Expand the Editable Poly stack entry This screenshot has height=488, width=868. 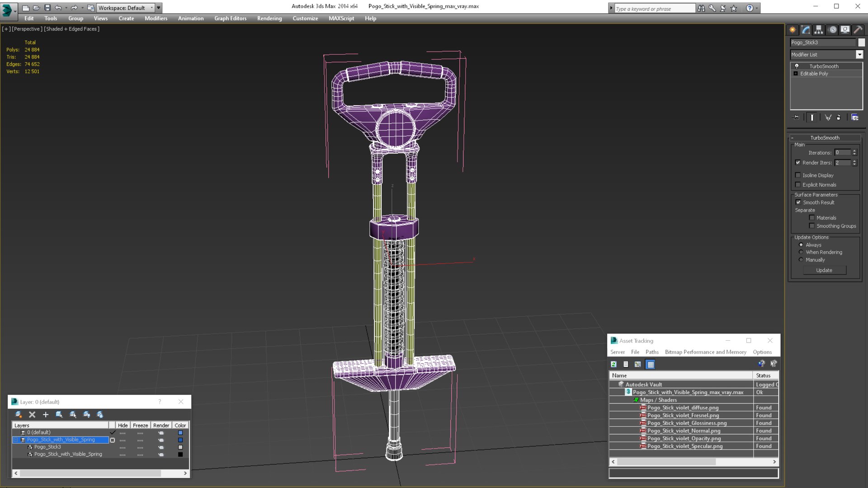[x=796, y=74]
